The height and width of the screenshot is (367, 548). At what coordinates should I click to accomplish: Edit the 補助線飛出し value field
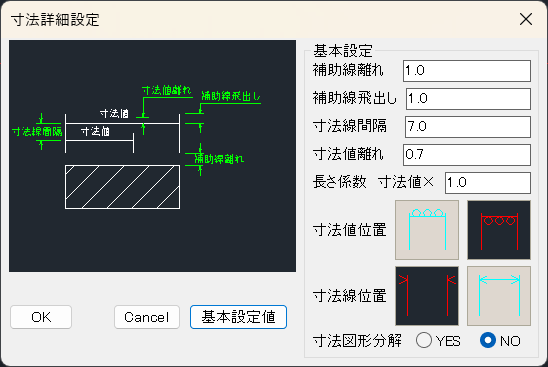[x=468, y=99]
